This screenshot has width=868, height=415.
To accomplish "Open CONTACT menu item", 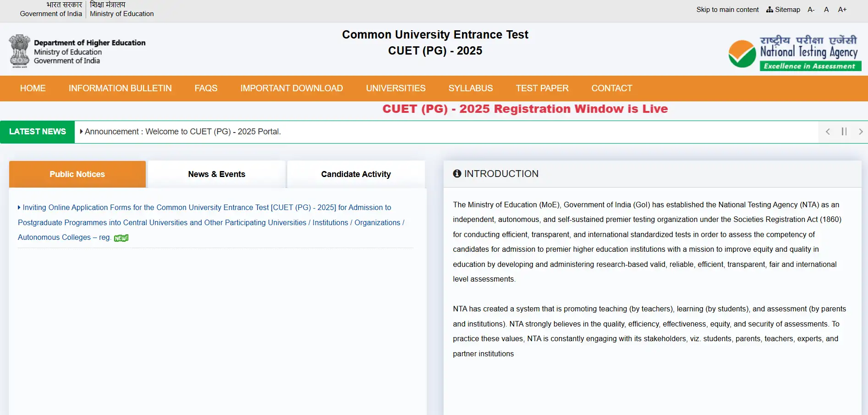I will pyautogui.click(x=612, y=88).
